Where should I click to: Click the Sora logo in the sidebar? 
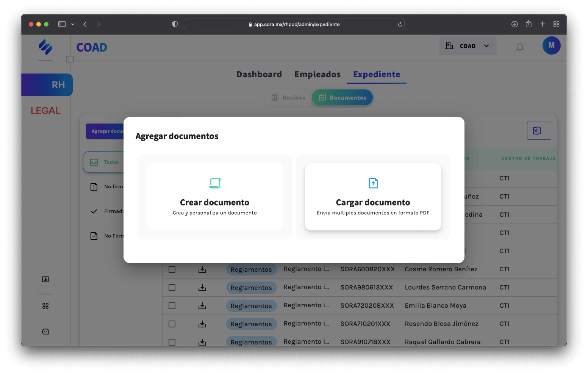click(x=45, y=47)
